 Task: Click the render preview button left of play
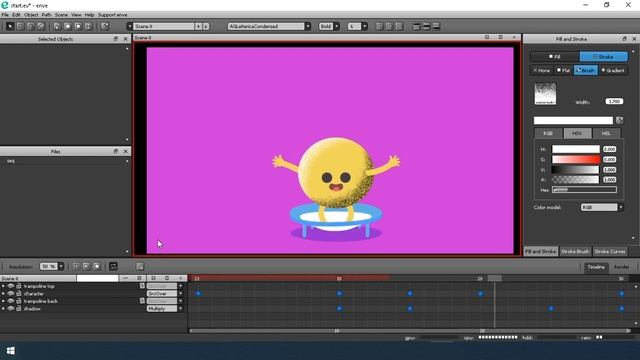(76, 267)
